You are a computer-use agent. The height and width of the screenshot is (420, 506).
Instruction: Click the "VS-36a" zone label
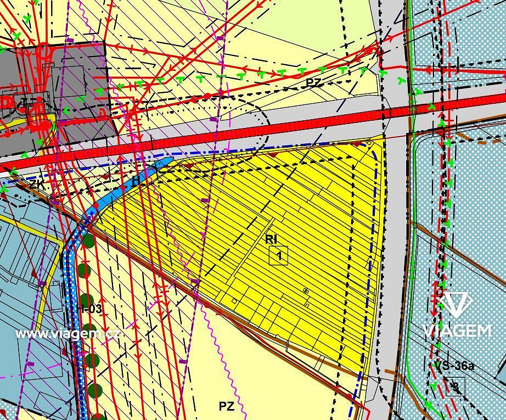455,366
